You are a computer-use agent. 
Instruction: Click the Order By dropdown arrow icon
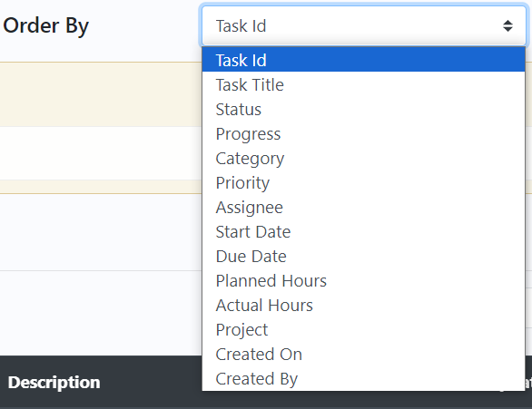507,25
